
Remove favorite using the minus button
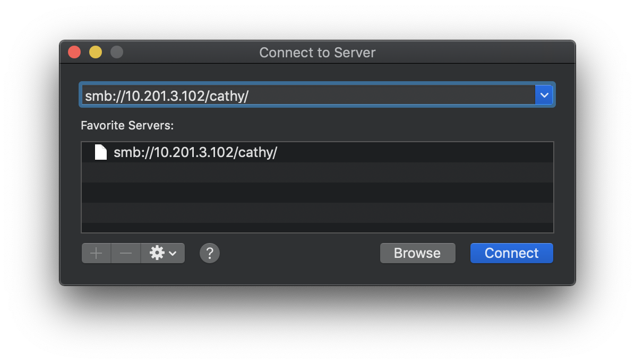pos(126,253)
